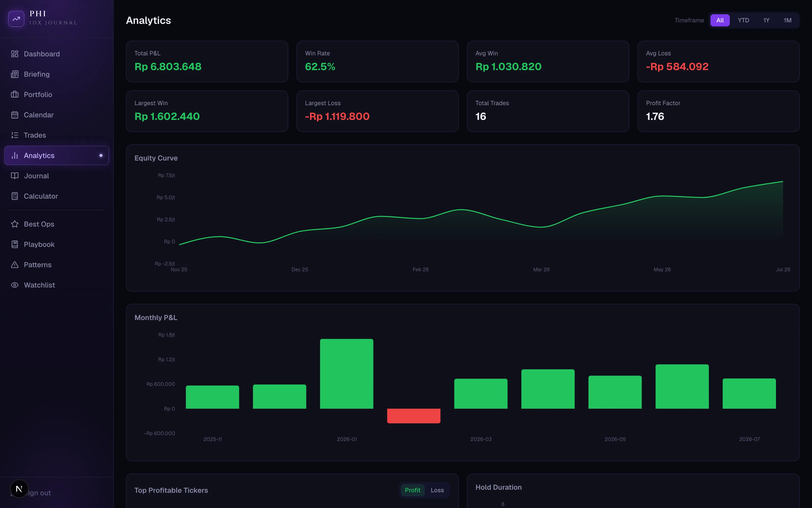812x508 pixels.
Task: Click the Analytics page title
Action: (148, 21)
